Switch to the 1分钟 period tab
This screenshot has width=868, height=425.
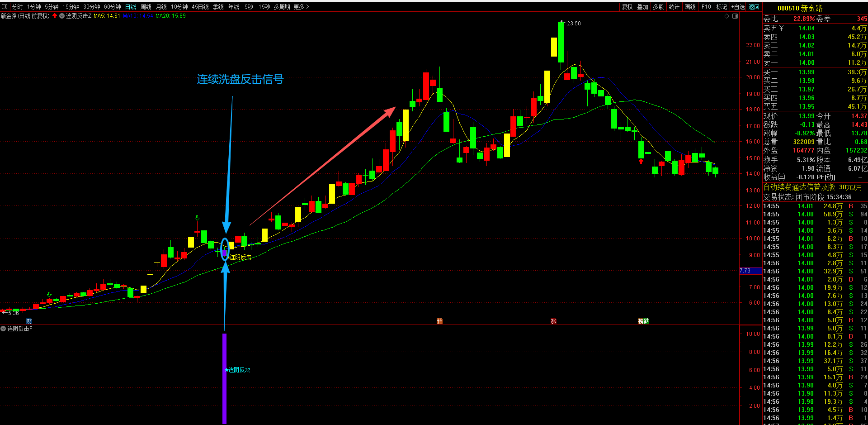[x=34, y=7]
